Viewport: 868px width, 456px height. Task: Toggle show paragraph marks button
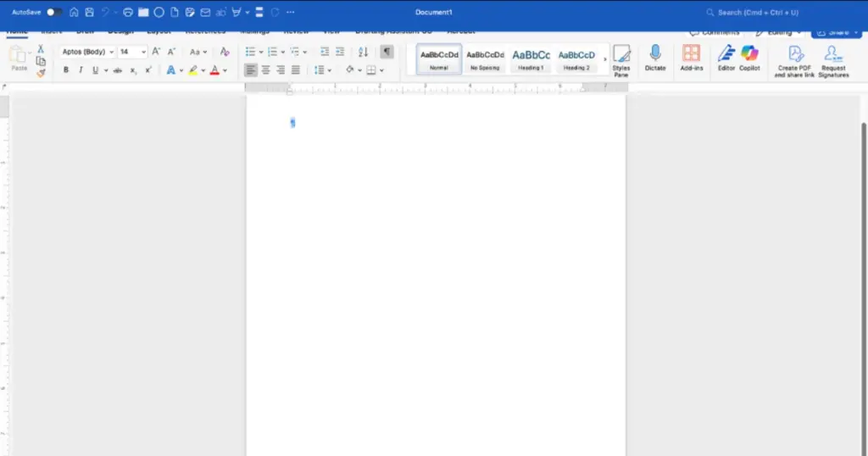387,52
